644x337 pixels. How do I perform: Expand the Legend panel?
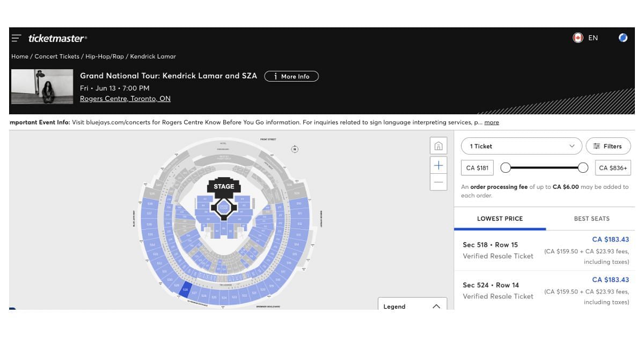[x=412, y=306]
